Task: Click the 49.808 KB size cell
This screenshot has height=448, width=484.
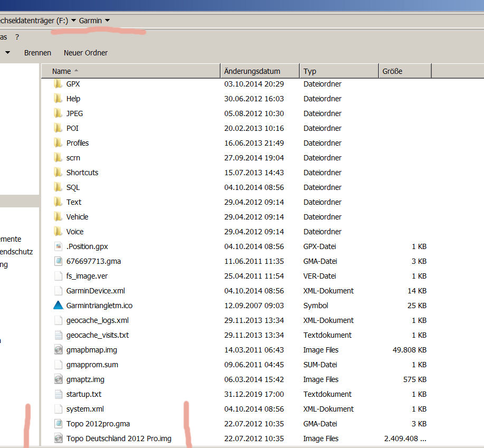Action: (410, 350)
